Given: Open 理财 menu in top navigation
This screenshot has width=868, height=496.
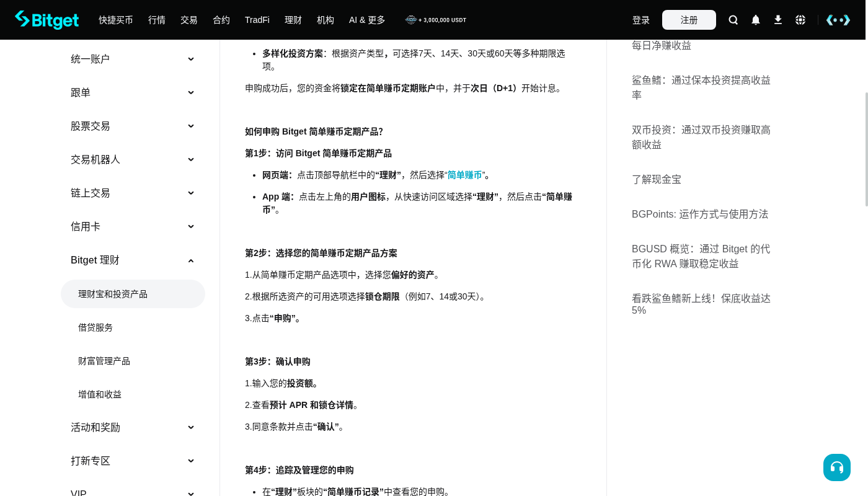Looking at the screenshot, I should (x=293, y=20).
